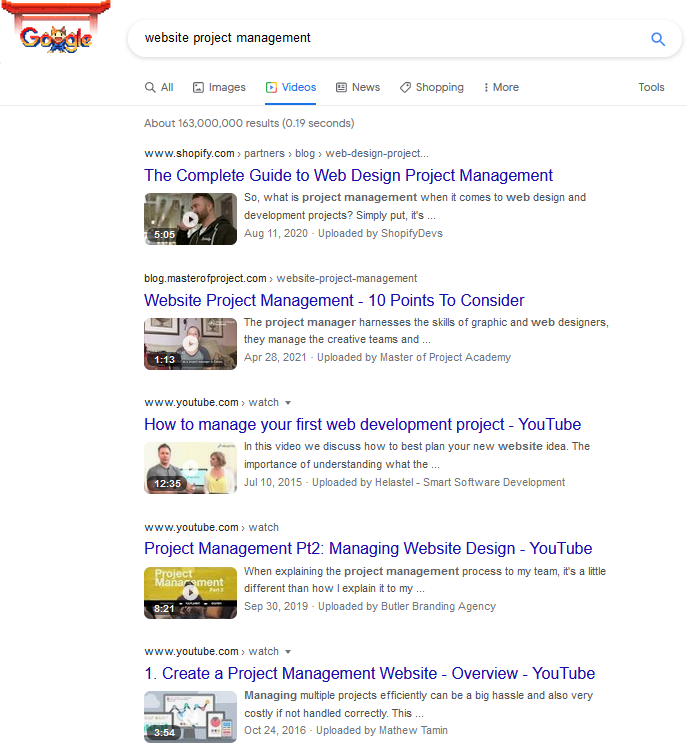Open the Images tab
This screenshot has height=747, width=687.
[219, 87]
